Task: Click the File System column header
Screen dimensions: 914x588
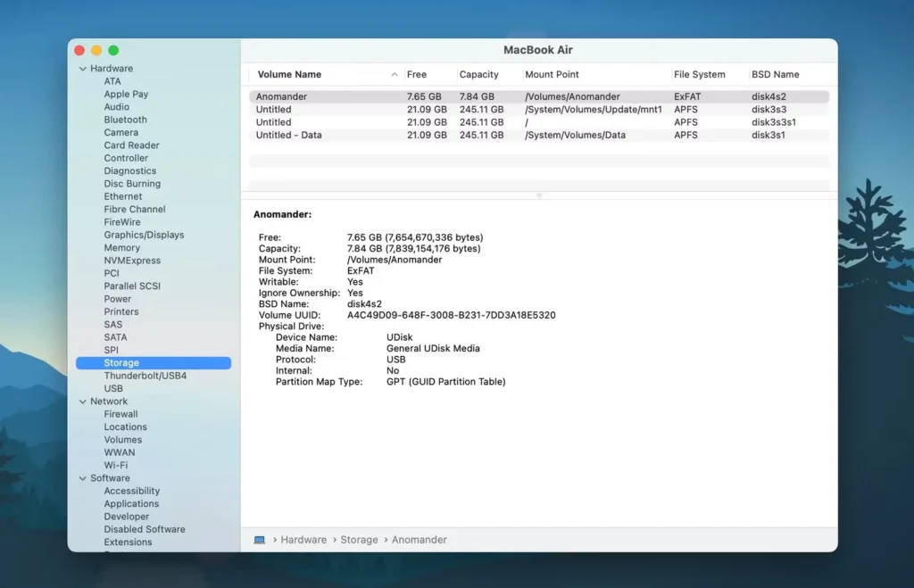Action: [x=700, y=75]
